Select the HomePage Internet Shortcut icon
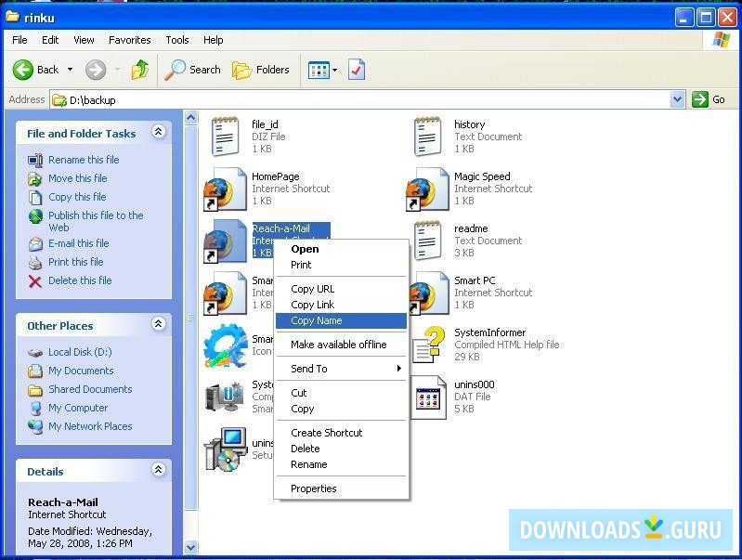This screenshot has height=560, width=742. point(226,189)
